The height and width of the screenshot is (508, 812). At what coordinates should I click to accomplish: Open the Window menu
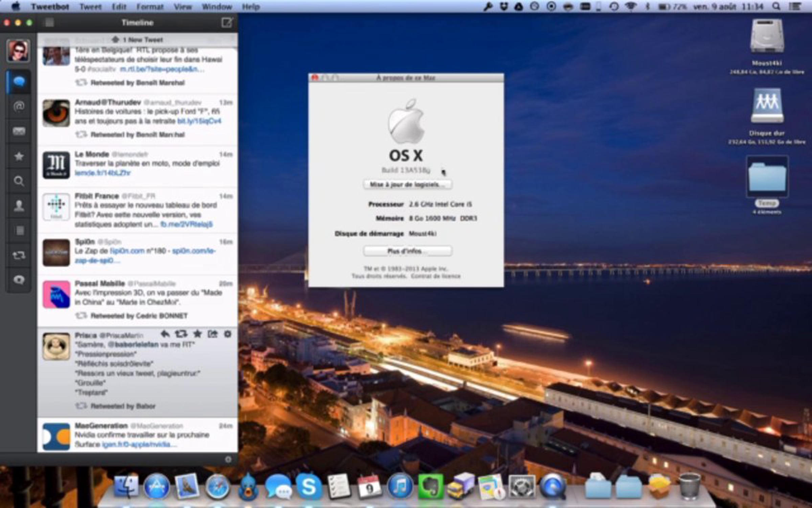point(217,6)
